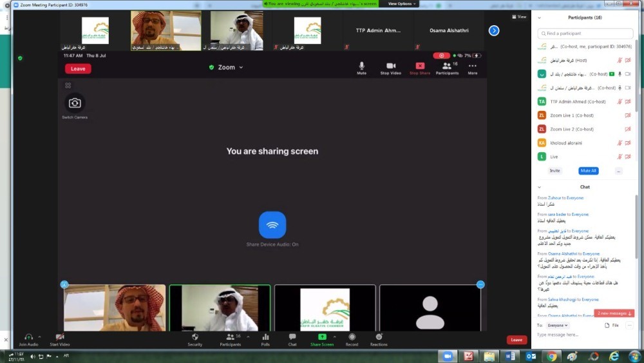Open the Security options in bottom toolbar

(x=194, y=337)
